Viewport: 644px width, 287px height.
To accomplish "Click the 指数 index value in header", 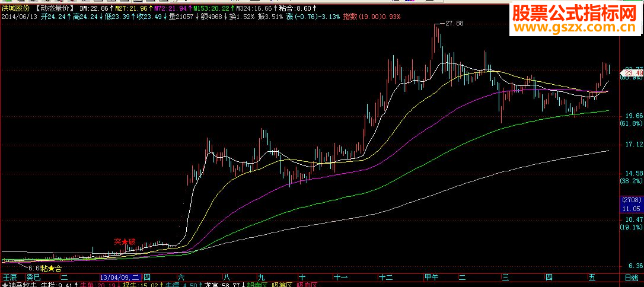I will pyautogui.click(x=372, y=17).
